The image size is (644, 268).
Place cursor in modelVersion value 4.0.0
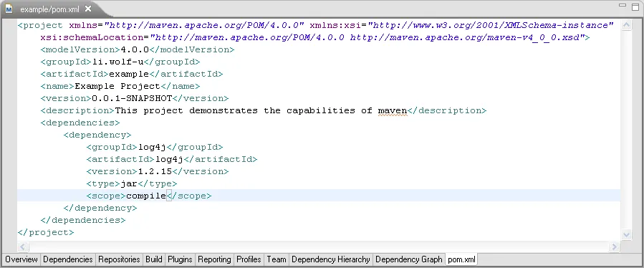click(134, 49)
